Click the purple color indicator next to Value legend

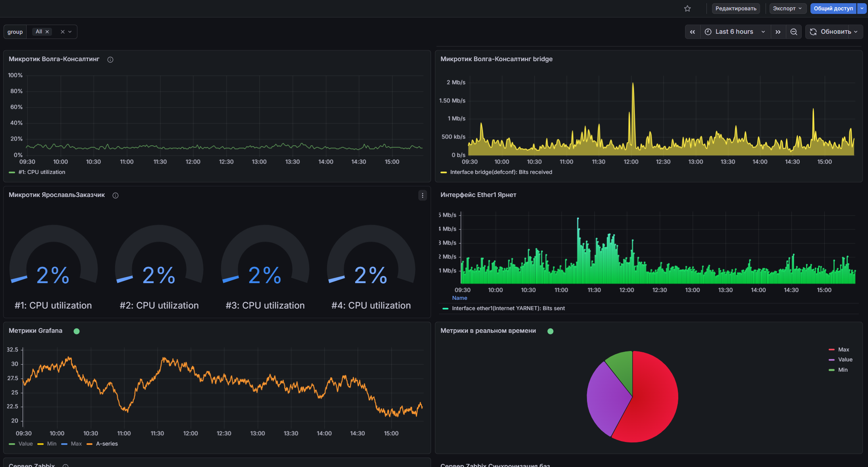tap(832, 359)
